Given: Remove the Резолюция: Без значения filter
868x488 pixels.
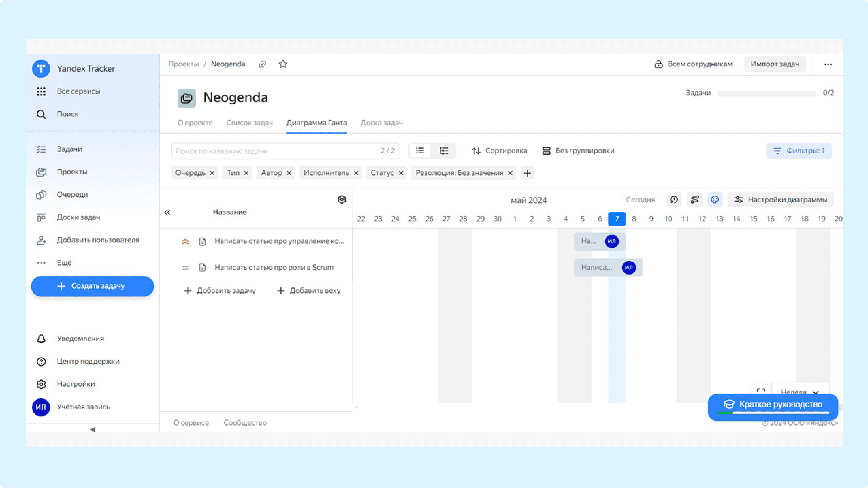Looking at the screenshot, I should [510, 173].
